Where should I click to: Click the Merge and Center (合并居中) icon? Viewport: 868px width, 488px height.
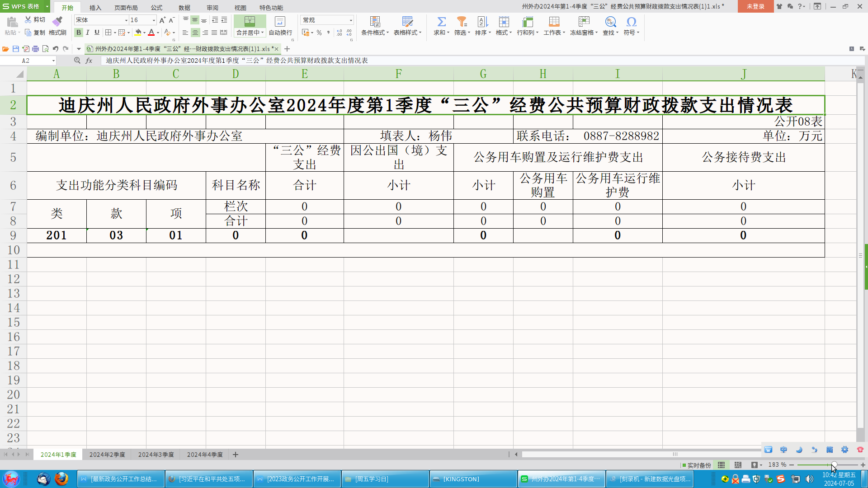(250, 22)
